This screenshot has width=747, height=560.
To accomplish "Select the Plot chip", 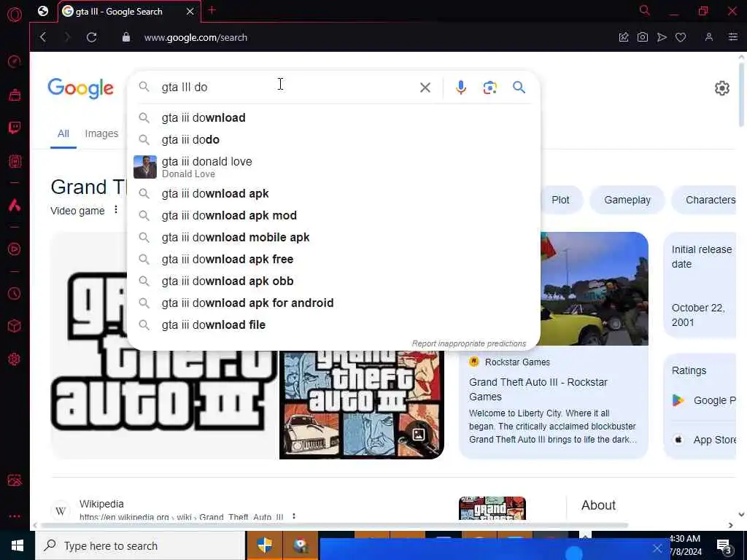I will [560, 200].
